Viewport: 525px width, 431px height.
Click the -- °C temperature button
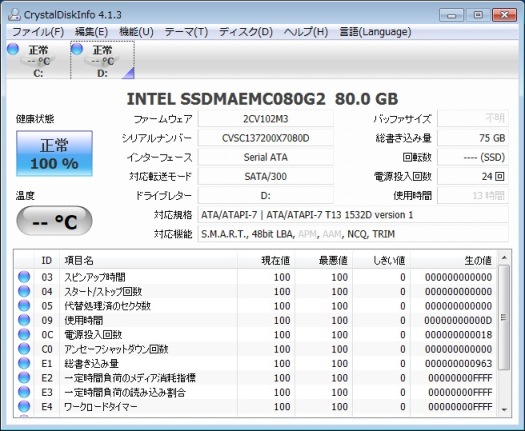coord(54,221)
